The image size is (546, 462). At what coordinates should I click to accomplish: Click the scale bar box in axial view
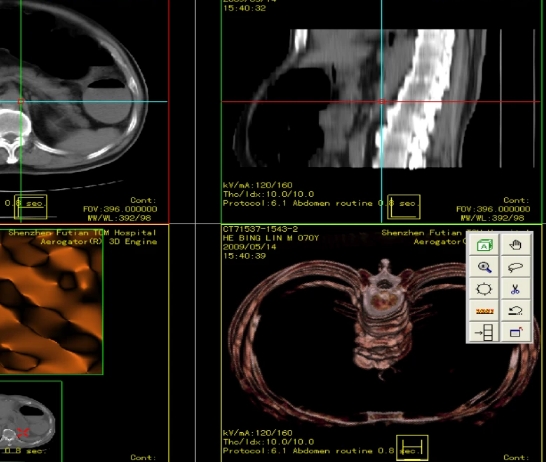pyautogui.click(x=30, y=207)
